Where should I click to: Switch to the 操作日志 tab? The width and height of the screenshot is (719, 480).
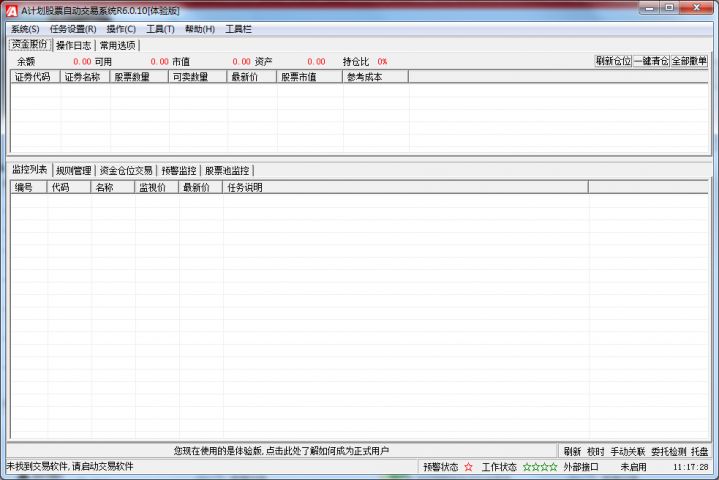73,45
